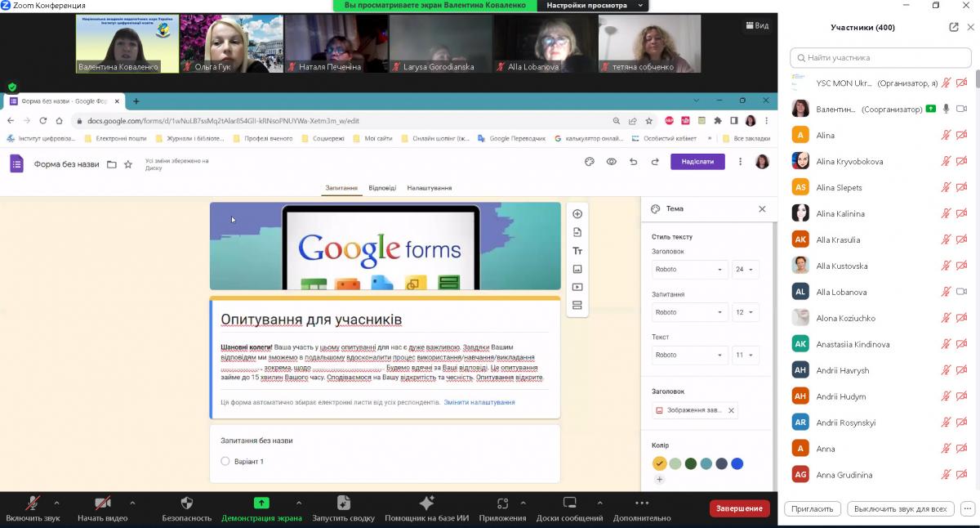Image resolution: width=980 pixels, height=528 pixels.
Task: Select bright blue theme color swatch
Action: 737,463
